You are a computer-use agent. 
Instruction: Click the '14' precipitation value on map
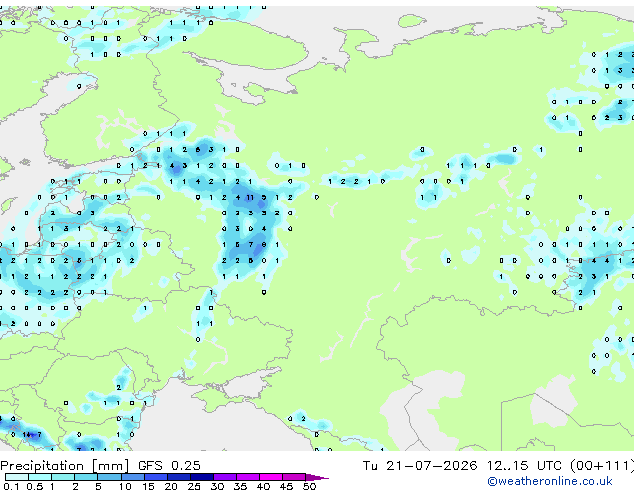pyautogui.click(x=27, y=435)
